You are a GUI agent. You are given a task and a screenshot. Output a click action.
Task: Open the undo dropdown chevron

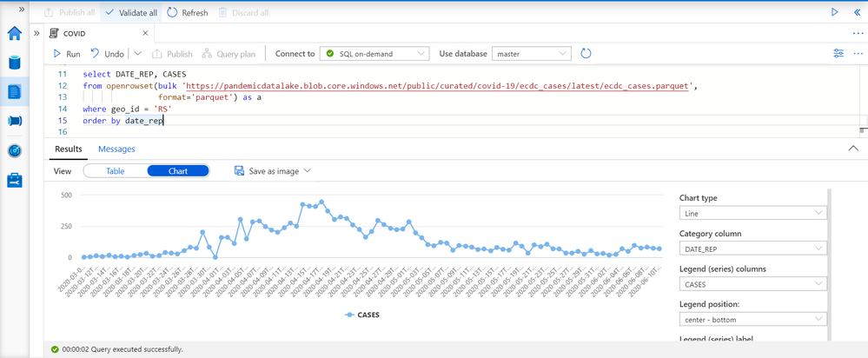pyautogui.click(x=138, y=54)
